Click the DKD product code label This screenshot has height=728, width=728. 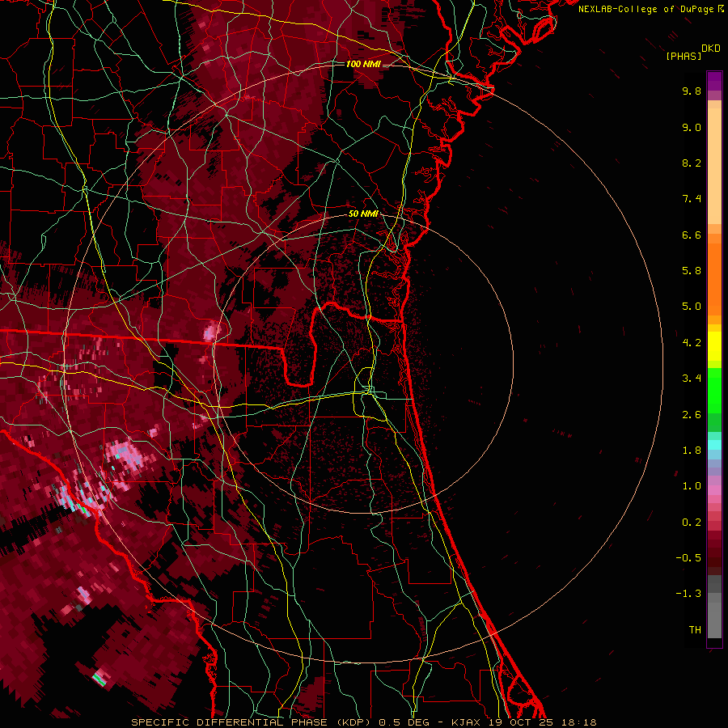click(710, 49)
